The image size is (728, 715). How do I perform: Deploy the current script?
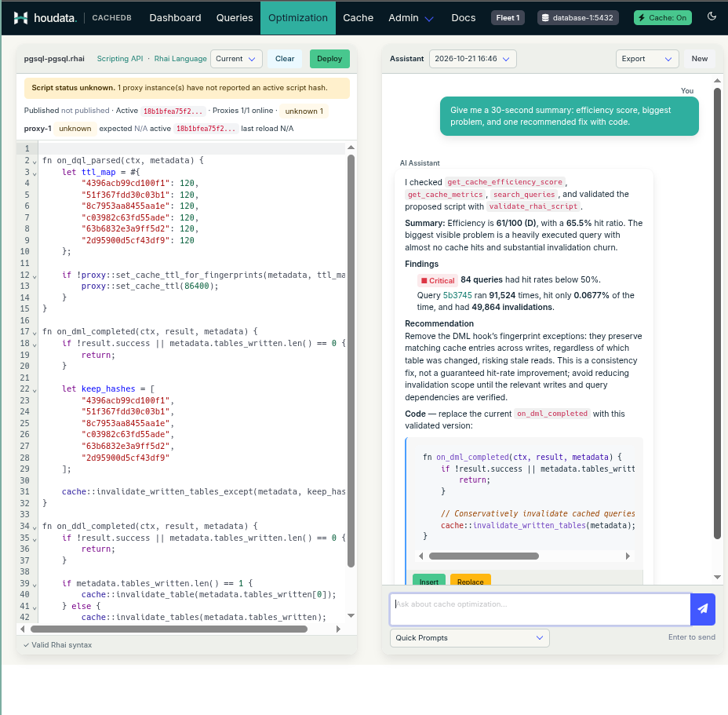tap(329, 59)
